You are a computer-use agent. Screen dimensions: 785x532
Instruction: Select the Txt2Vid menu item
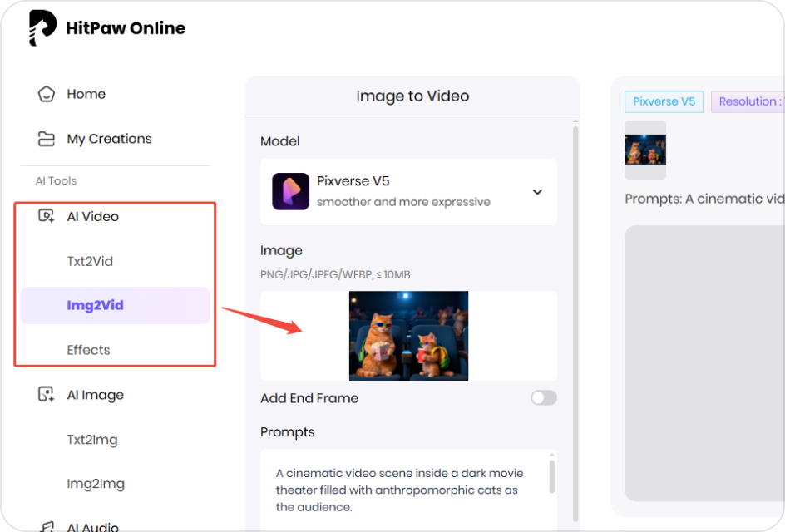coord(91,261)
